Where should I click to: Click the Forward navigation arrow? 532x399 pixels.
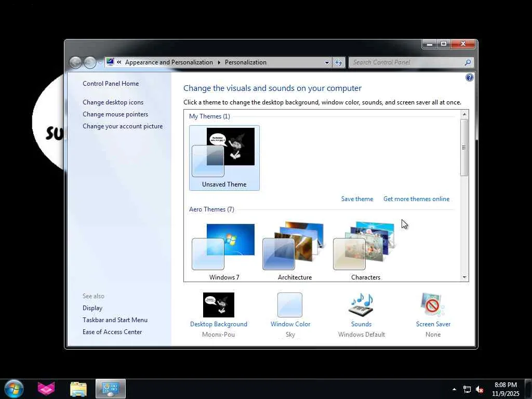90,62
